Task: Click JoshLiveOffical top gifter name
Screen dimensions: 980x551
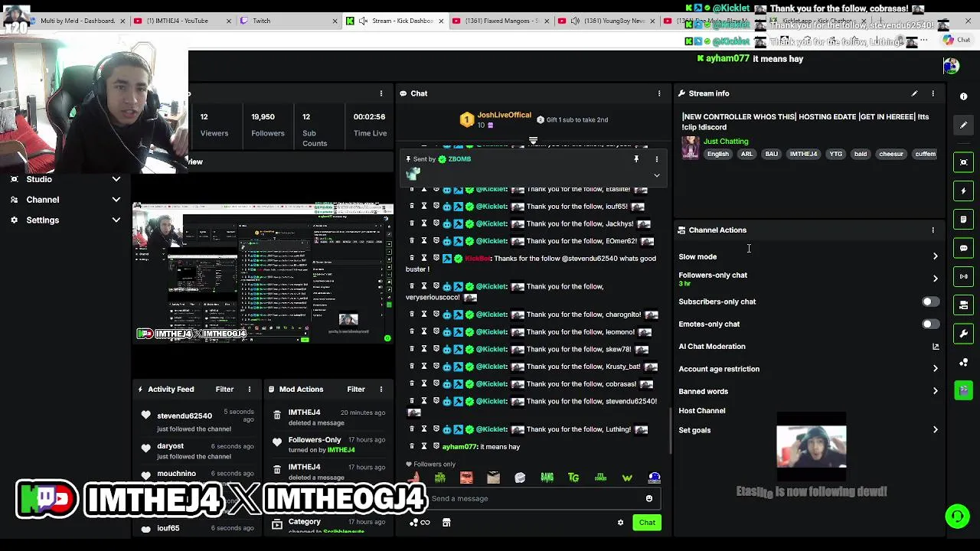Action: [504, 115]
